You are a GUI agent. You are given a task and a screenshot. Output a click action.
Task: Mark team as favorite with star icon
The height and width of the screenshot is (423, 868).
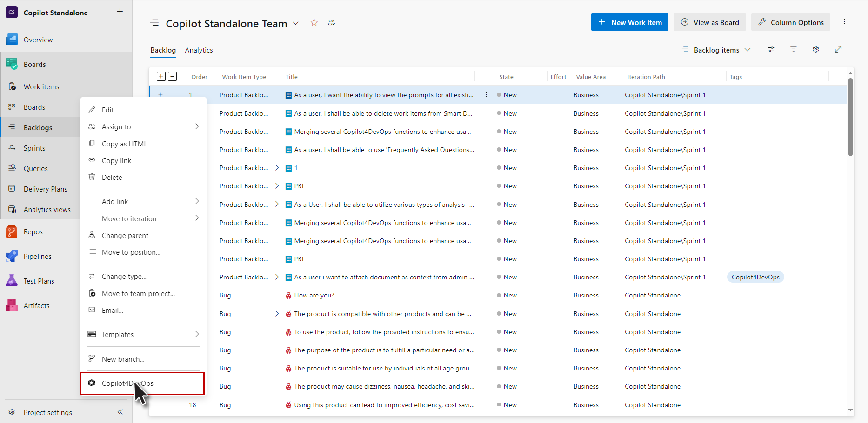[314, 22]
